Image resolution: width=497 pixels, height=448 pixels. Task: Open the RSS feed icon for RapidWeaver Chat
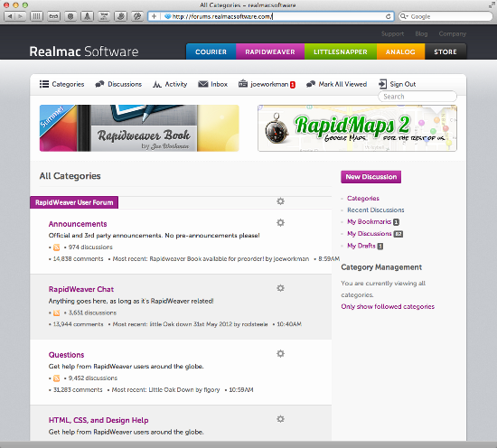[x=56, y=313]
